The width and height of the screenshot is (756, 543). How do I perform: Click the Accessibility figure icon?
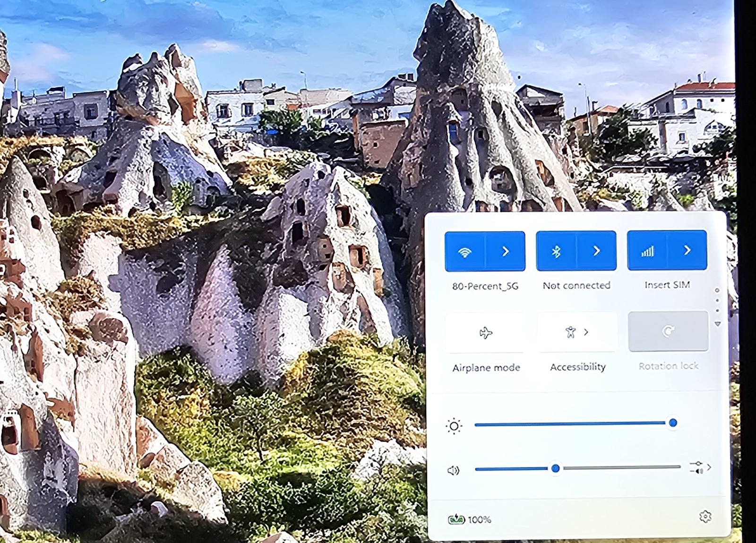click(x=571, y=332)
